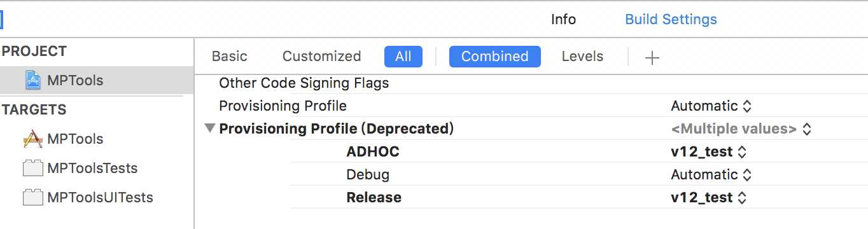Open the Debug Automatic dropdown
Image resolution: width=868 pixels, height=229 pixels.
pos(711,175)
